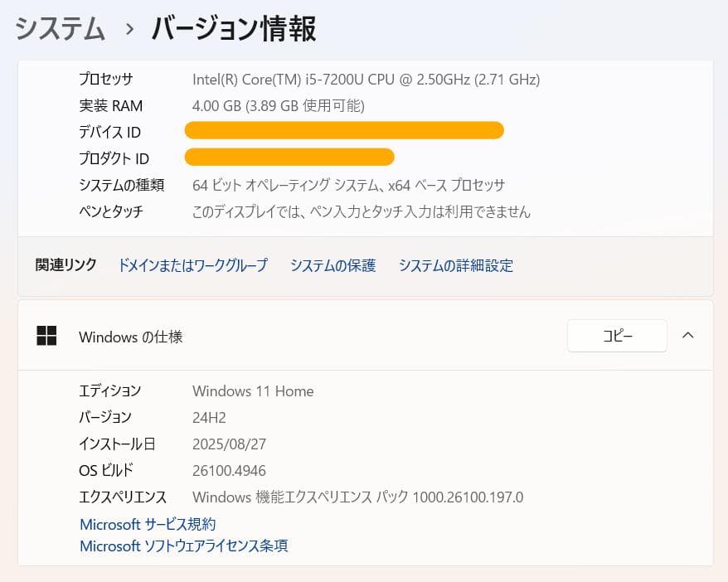Image resolution: width=728 pixels, height=582 pixels.
Task: Click the Windows logo icon beside Windows の仕様
Action: (46, 336)
